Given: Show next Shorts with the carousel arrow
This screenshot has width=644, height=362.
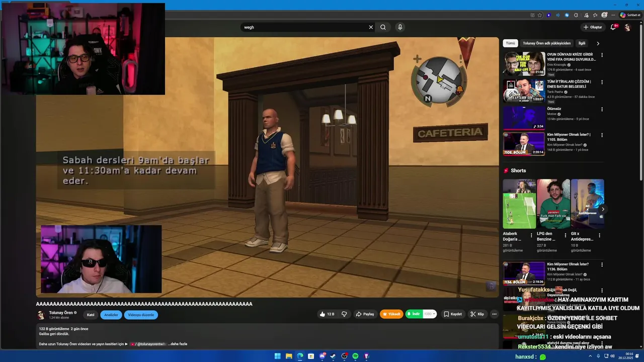Looking at the screenshot, I should click(603, 209).
